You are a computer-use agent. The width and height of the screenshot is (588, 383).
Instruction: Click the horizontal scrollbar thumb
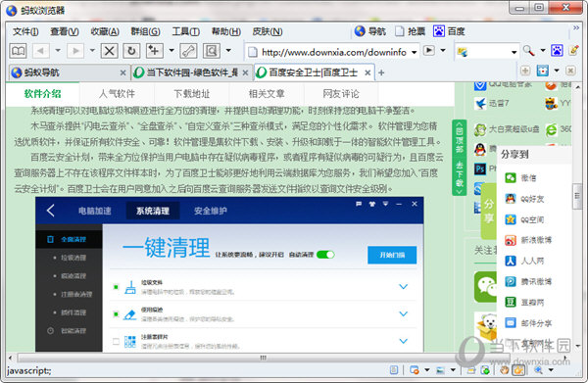264,358
